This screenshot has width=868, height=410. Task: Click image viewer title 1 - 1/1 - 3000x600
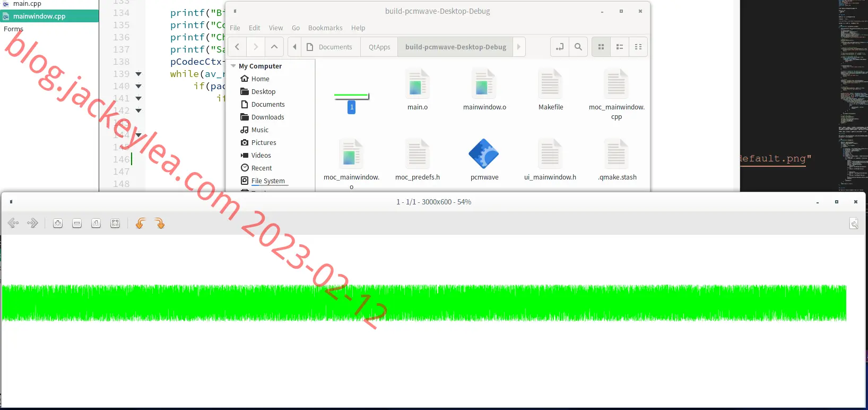coord(433,202)
